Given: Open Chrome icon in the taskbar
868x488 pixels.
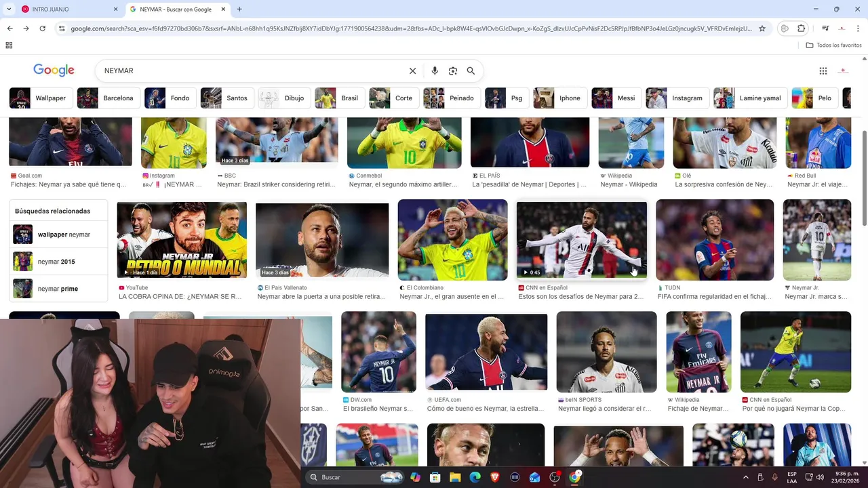Looking at the screenshot, I should coord(574,477).
